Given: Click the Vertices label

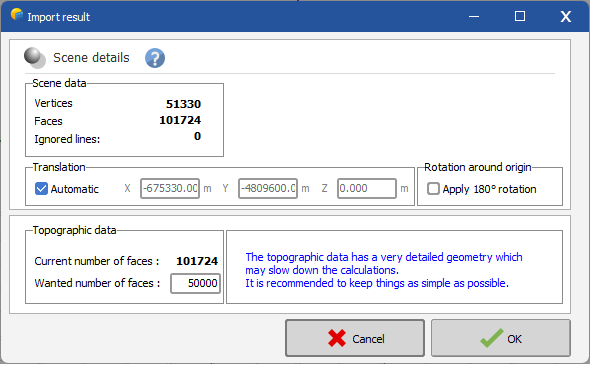Looking at the screenshot, I should 53,103.
